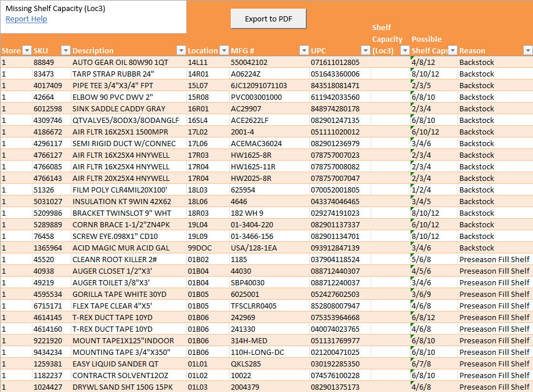Open the Store column filter dropdown
Screen dimensions: 533x392
[x=27, y=50]
